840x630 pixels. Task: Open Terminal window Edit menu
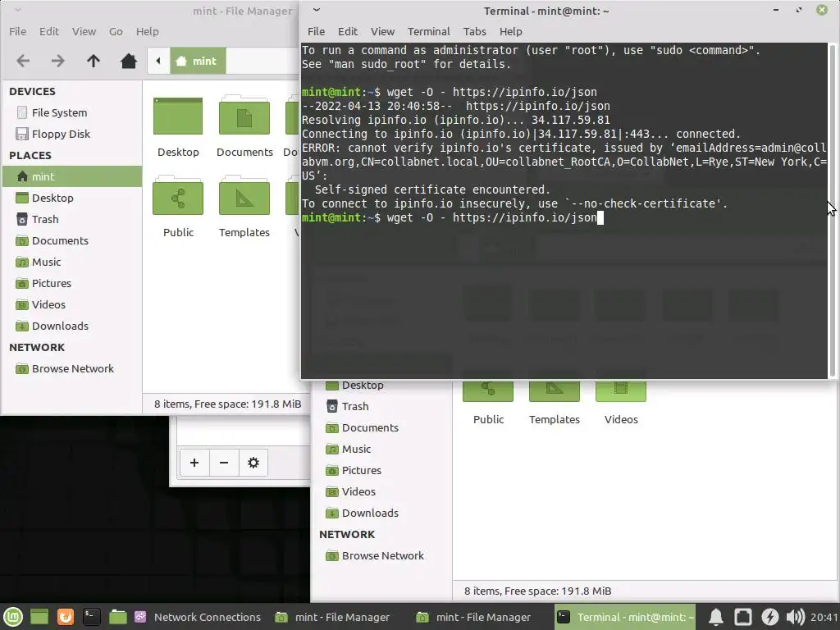coord(348,32)
